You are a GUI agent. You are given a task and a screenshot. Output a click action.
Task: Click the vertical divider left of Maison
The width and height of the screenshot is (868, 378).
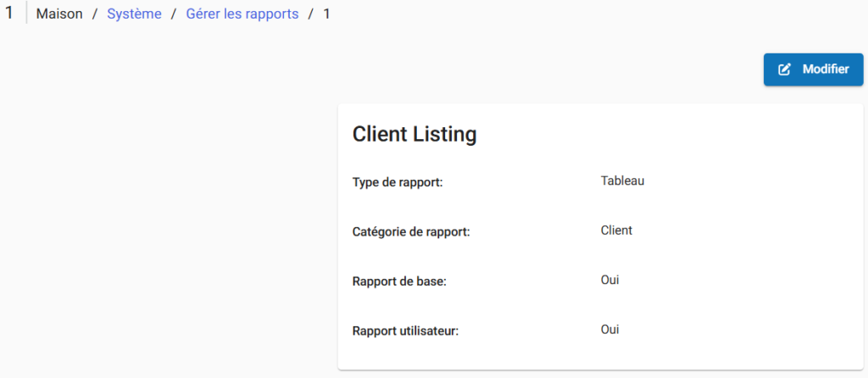[26, 14]
